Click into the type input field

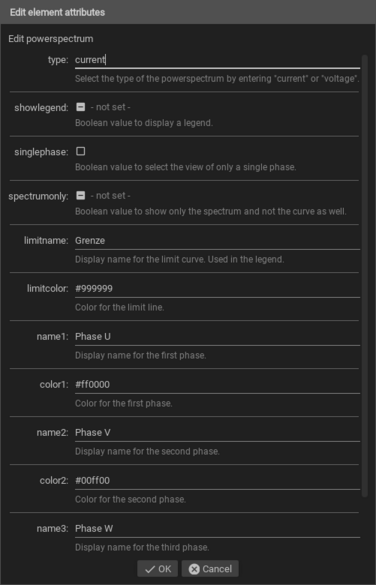217,60
